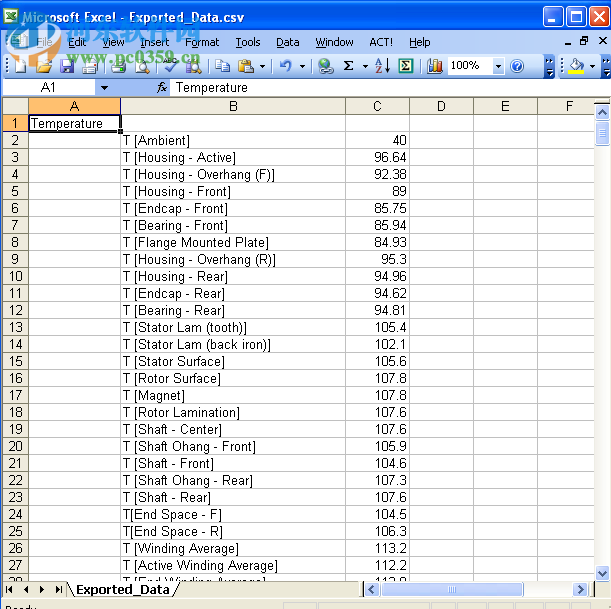Open the Data menu
Screen dimensions: 611x609
(x=288, y=42)
